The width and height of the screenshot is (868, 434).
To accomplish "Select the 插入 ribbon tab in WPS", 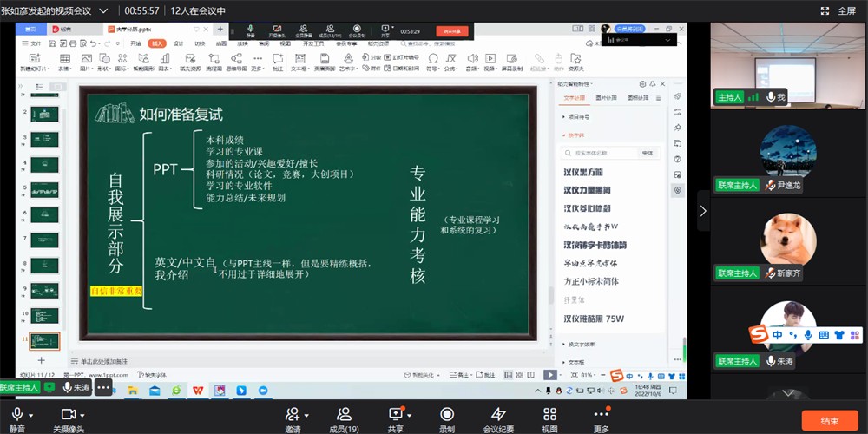I will click(x=156, y=43).
